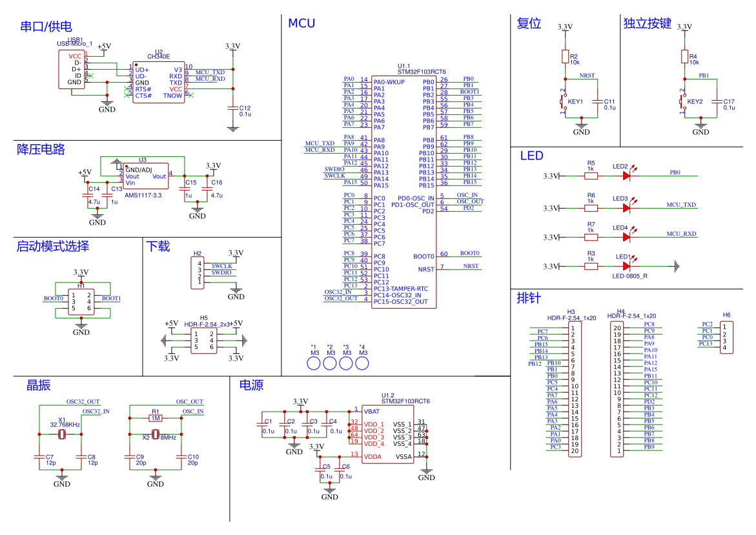Click the 下载 section title
The image size is (756, 535).
158,247
